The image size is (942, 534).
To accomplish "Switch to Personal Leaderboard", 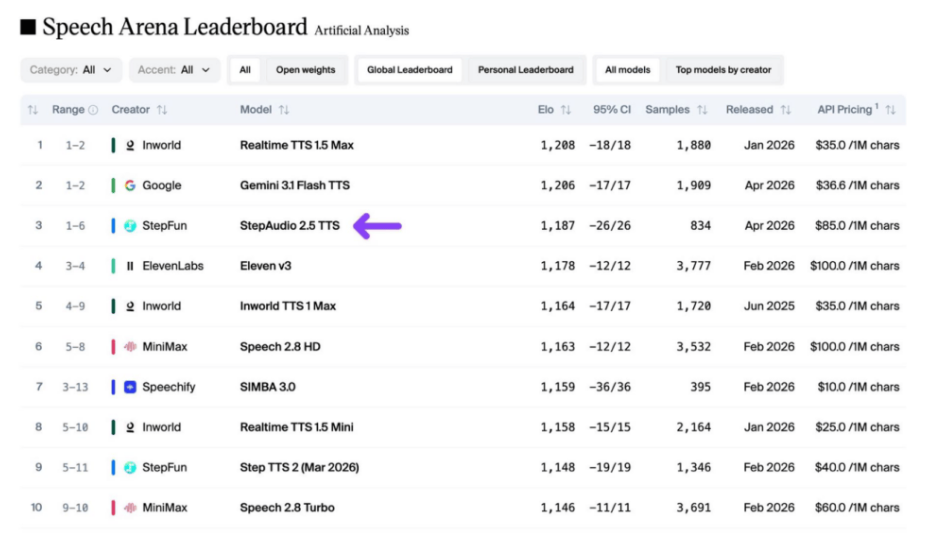I will click(526, 70).
